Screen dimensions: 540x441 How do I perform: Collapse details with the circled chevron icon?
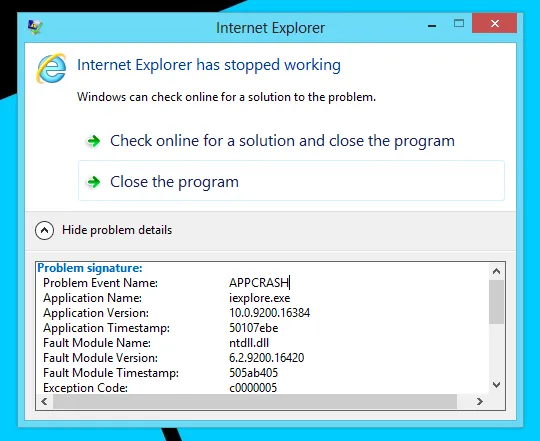[x=44, y=230]
